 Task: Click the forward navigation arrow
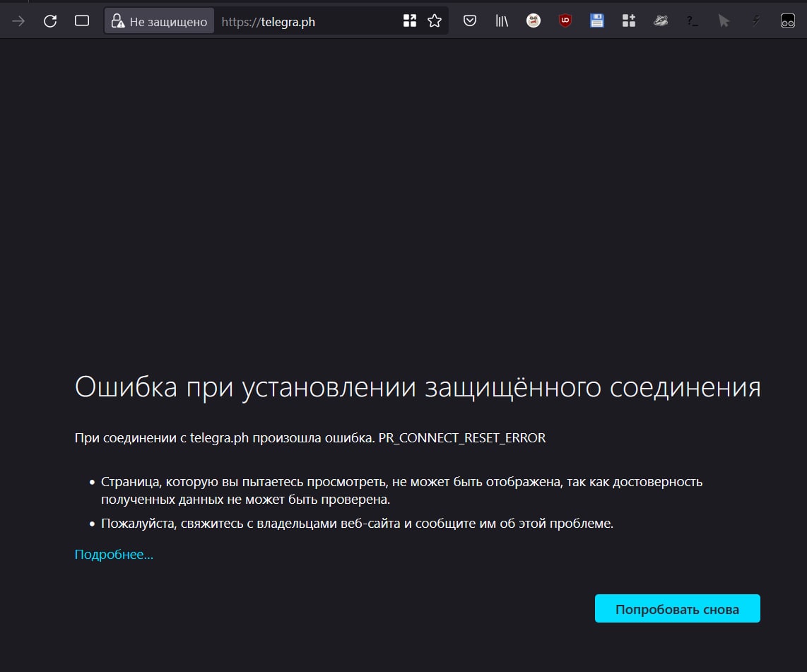coord(18,21)
